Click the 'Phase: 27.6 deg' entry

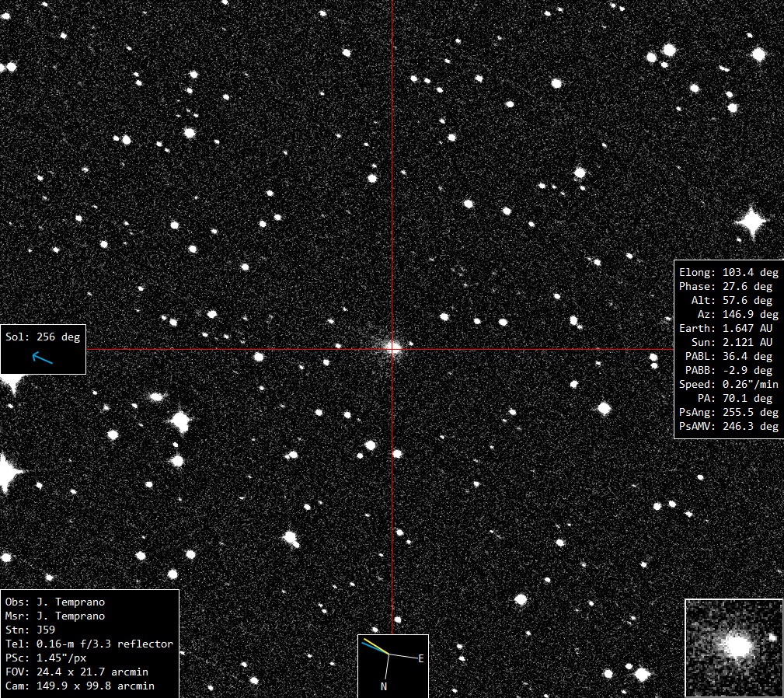point(726,287)
